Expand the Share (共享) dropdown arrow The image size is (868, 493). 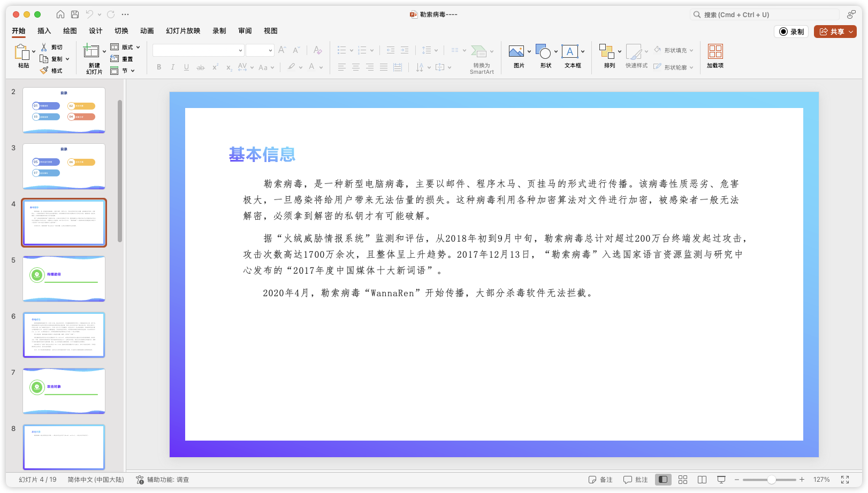851,32
